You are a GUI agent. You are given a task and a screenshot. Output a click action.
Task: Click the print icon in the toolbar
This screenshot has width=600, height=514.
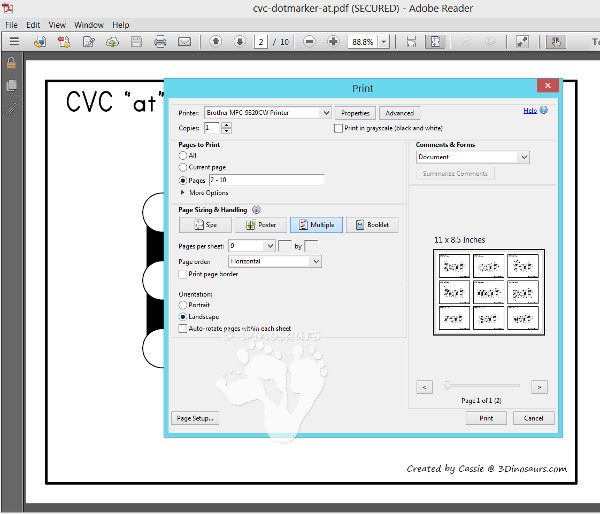pos(160,42)
